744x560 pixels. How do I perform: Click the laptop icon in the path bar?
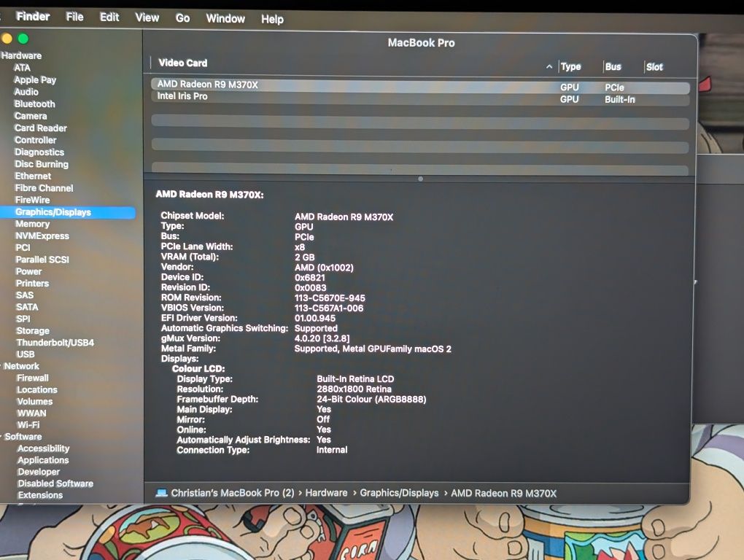coord(162,493)
